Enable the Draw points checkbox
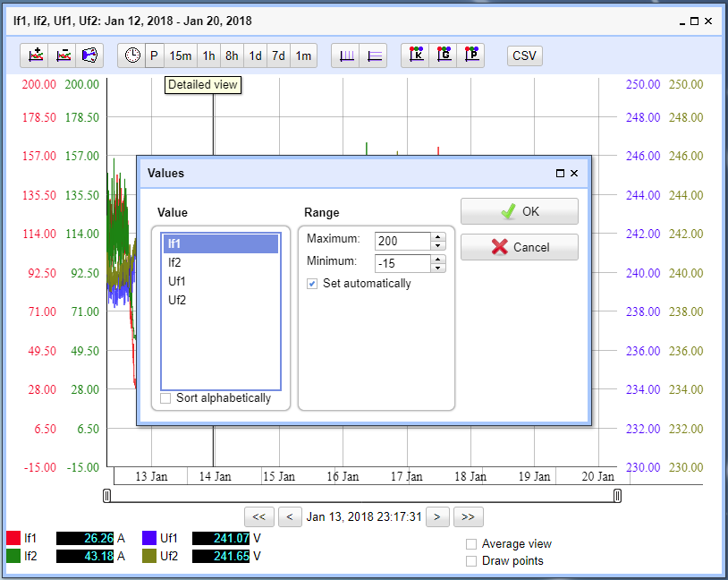Screen dimensions: 728x580 pos(471,561)
